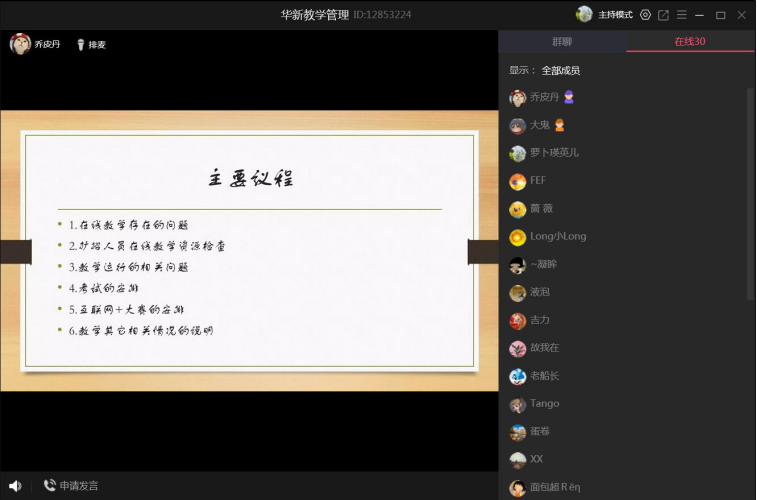Click 大鬼's avatar in the member list
The height and width of the screenshot is (500, 757).
[517, 126]
